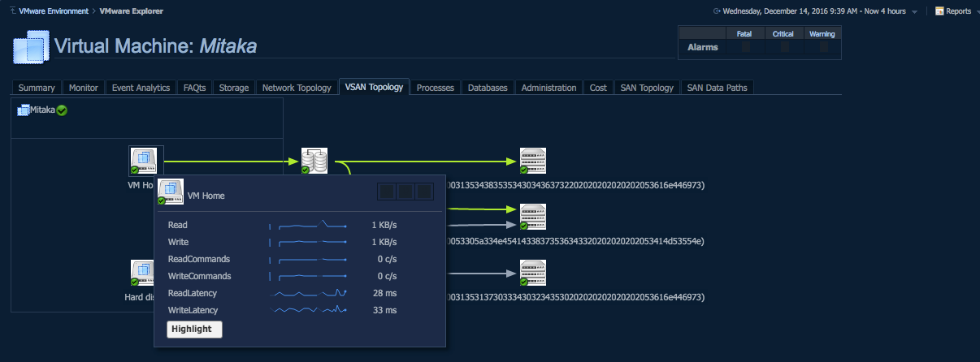This screenshot has width=980, height=362.
Task: Click the Write sparkline chart
Action: click(x=308, y=242)
